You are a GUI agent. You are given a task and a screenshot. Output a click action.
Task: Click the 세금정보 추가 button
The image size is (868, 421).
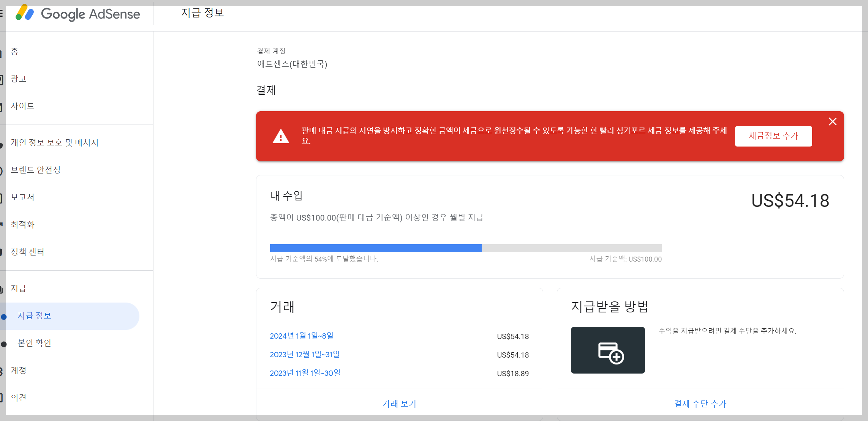tap(773, 136)
